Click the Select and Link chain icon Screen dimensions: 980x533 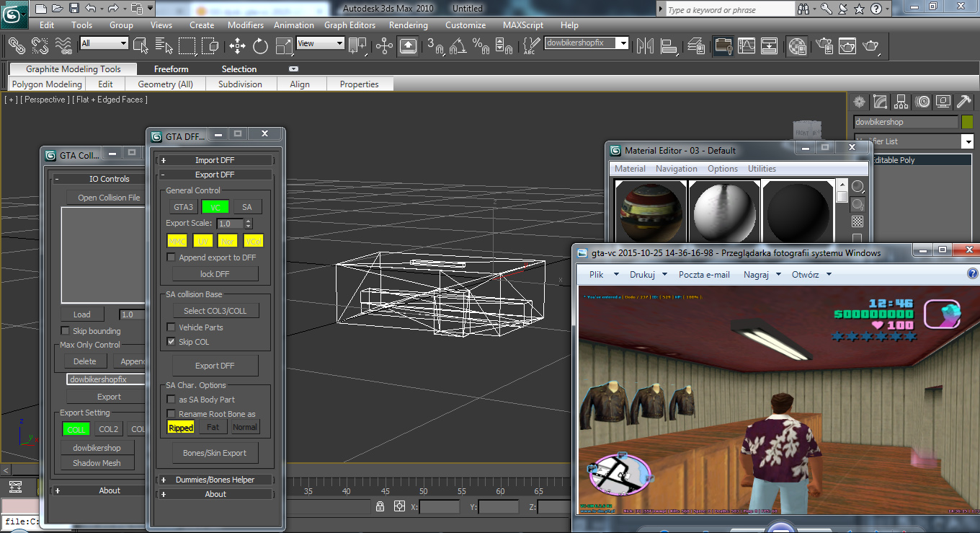pos(16,46)
